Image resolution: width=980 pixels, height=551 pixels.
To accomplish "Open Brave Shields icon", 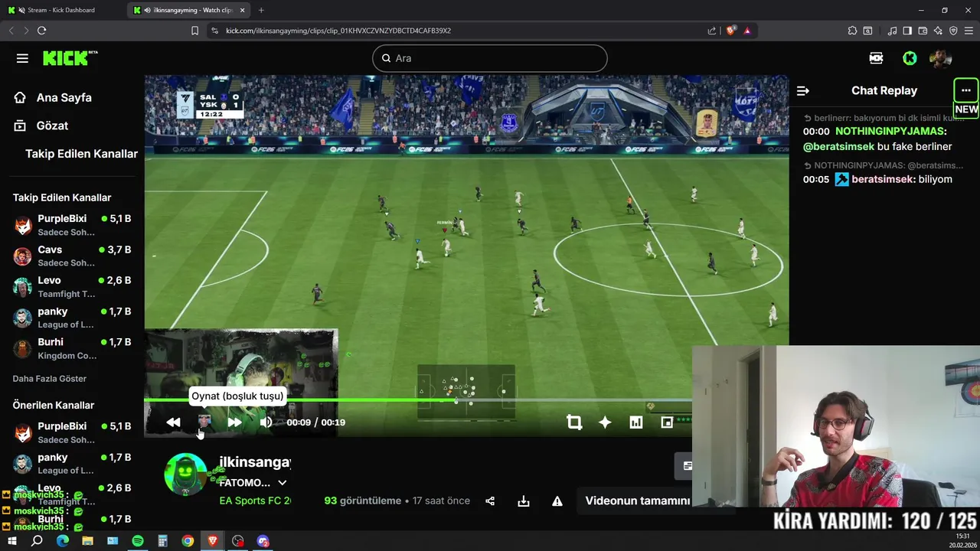I will [730, 31].
